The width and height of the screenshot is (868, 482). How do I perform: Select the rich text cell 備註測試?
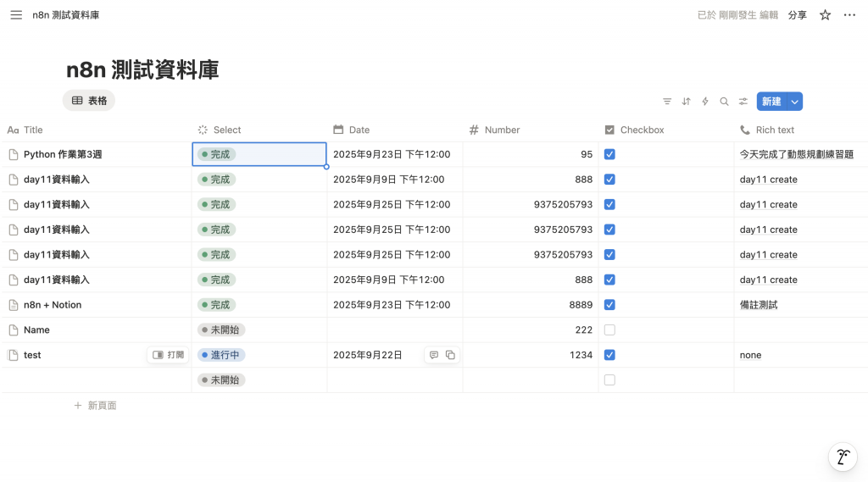[x=800, y=305]
